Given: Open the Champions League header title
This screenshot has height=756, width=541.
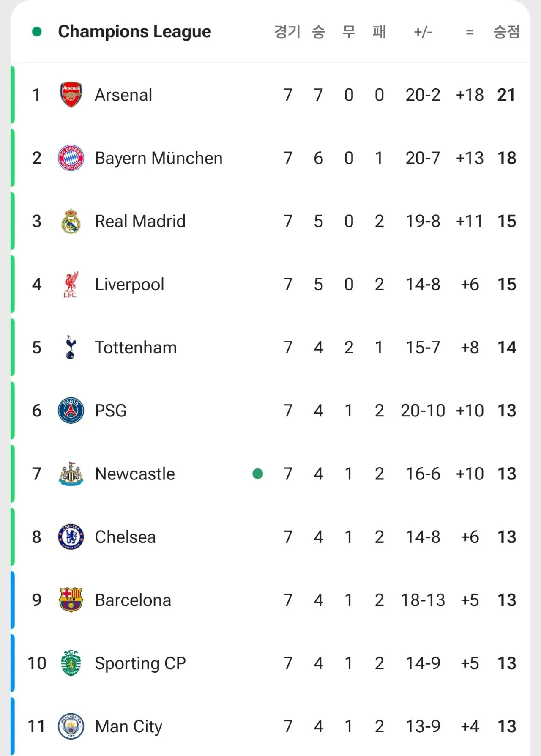Looking at the screenshot, I should click(134, 32).
